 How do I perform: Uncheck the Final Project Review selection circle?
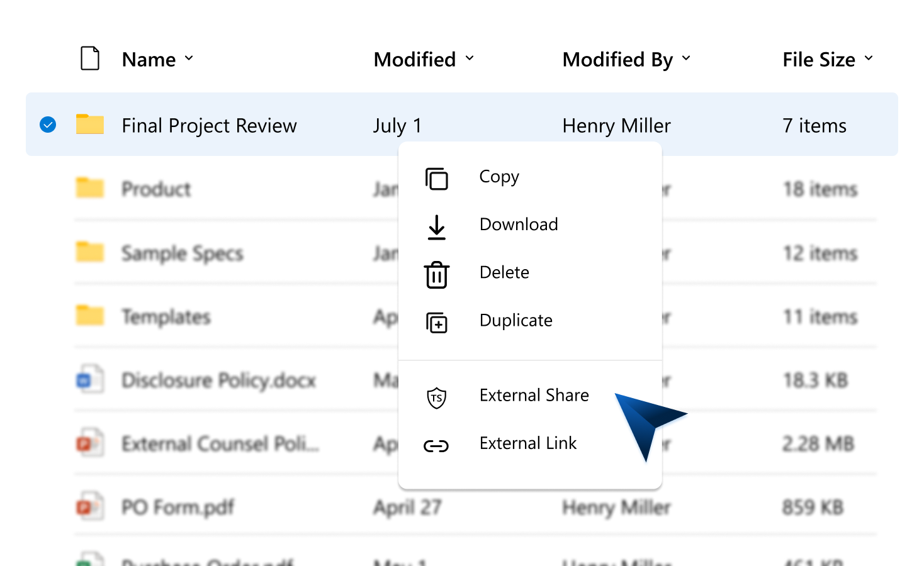48,125
